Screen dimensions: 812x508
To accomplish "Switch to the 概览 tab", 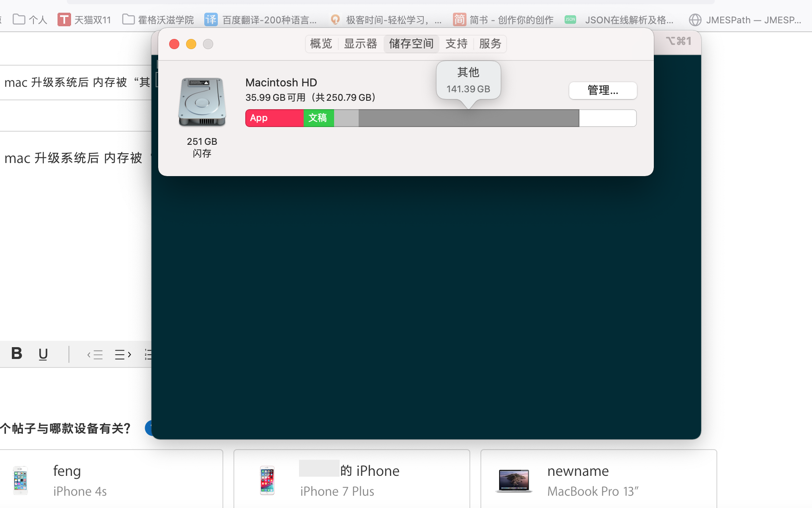I will tap(321, 44).
